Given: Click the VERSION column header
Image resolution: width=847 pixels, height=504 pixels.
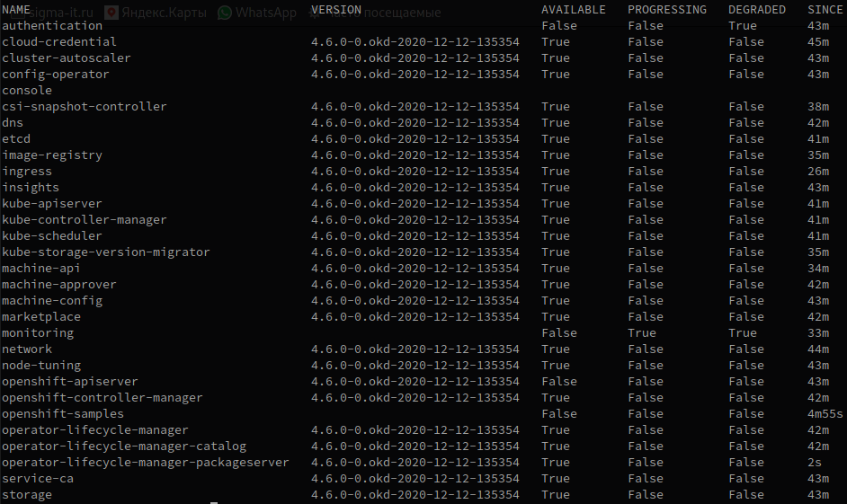Looking at the screenshot, I should point(336,10).
